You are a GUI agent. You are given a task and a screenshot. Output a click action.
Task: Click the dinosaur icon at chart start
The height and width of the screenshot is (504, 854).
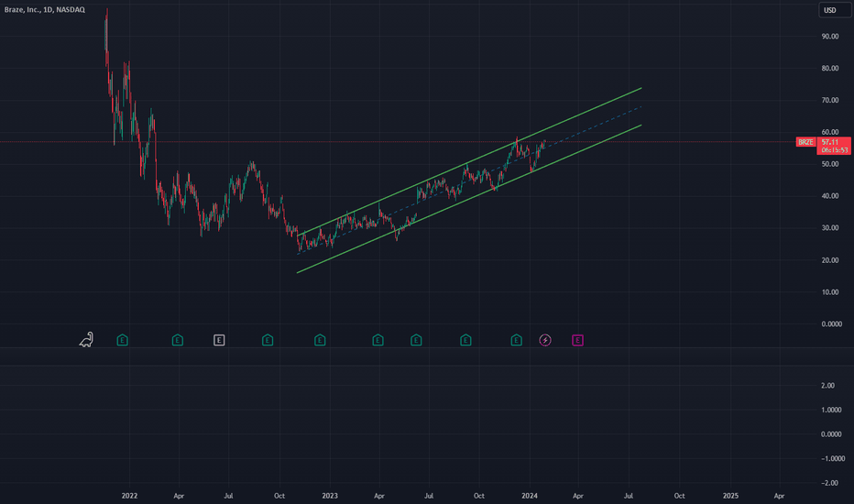(x=86, y=340)
